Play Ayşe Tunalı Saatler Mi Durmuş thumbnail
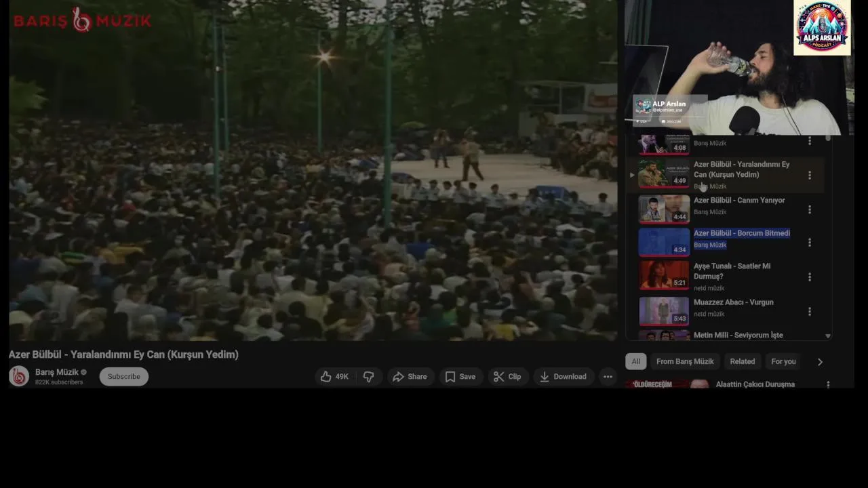This screenshot has height=488, width=868. 664,275
